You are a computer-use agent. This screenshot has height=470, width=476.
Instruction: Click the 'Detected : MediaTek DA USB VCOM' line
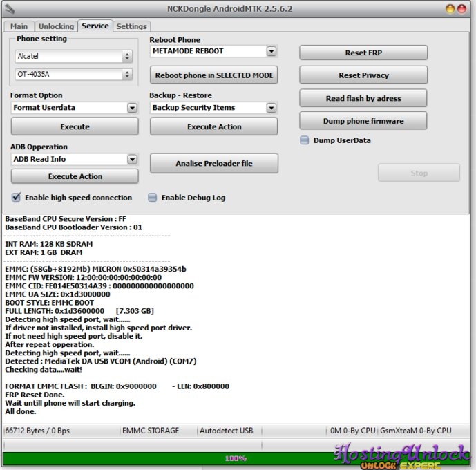[x=101, y=361]
